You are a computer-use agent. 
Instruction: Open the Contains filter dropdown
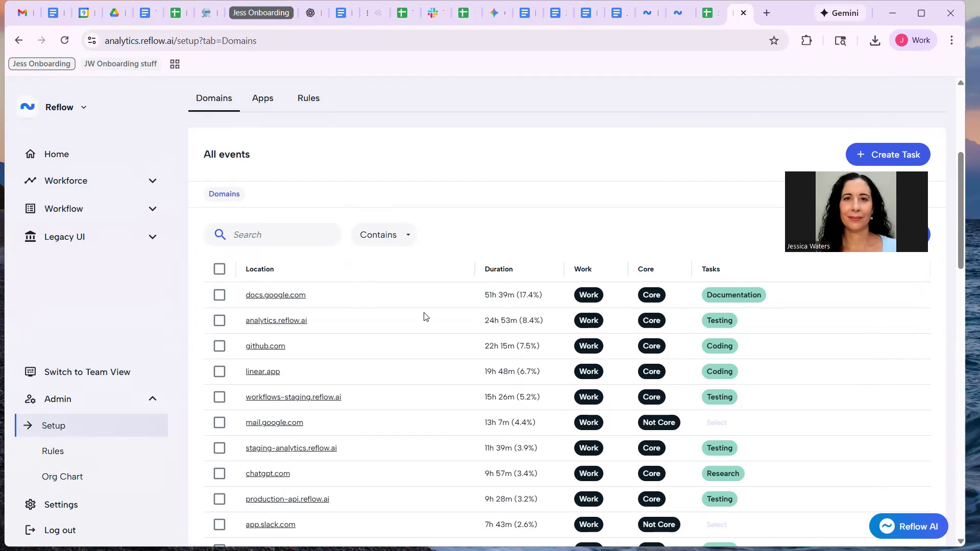tap(384, 235)
